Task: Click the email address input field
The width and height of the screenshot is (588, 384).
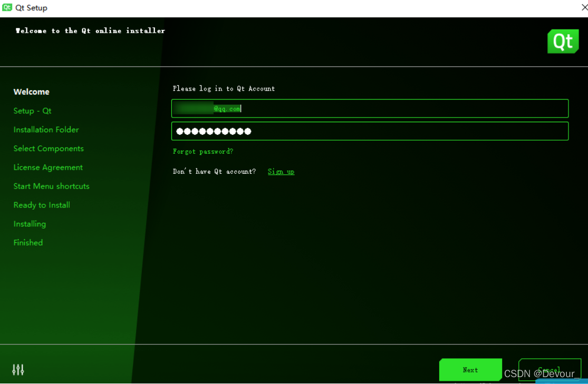Action: (370, 109)
